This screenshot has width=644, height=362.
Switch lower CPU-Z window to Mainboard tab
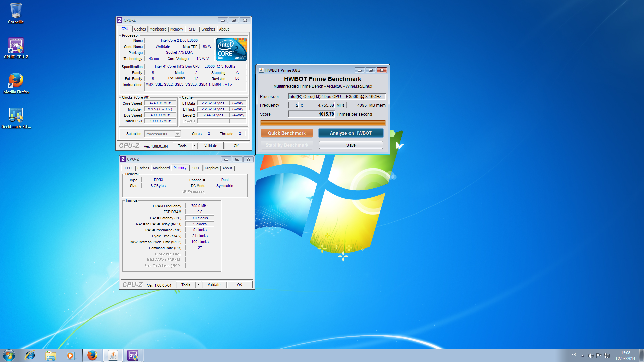point(161,168)
